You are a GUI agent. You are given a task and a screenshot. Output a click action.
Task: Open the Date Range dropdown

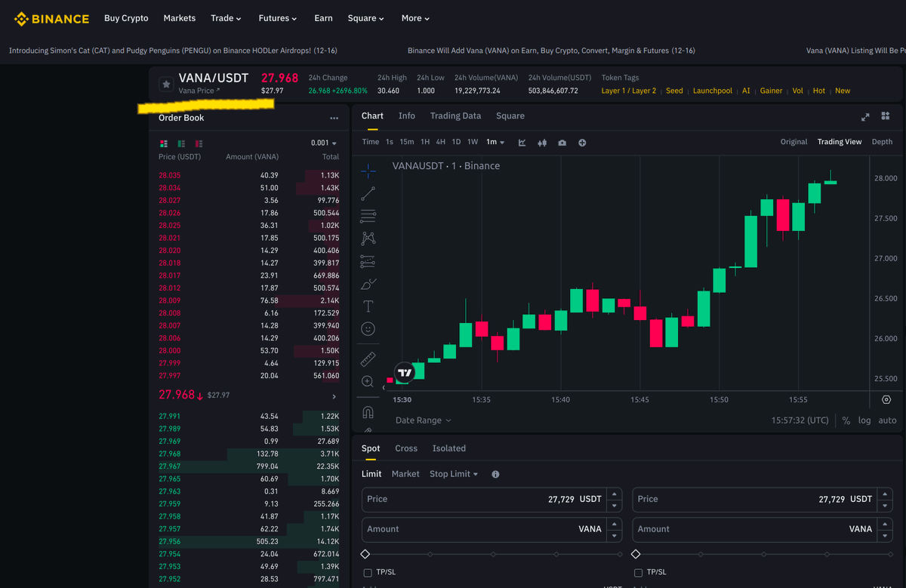[x=424, y=420]
